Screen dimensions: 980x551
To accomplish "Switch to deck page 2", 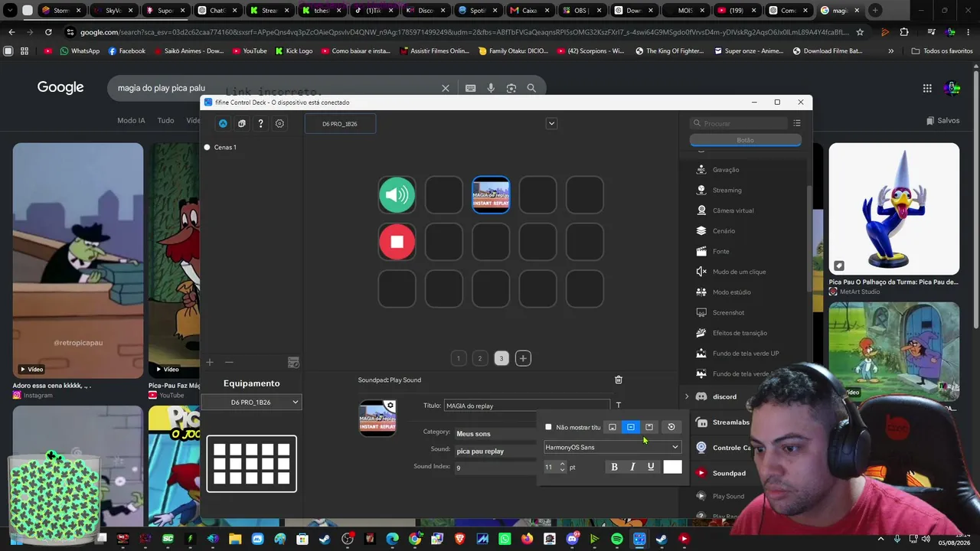I will click(x=480, y=358).
